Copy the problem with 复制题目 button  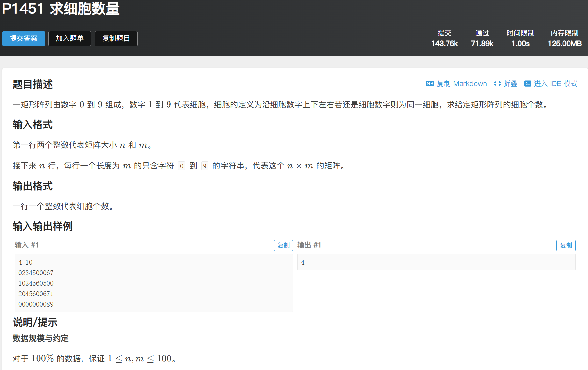(116, 39)
